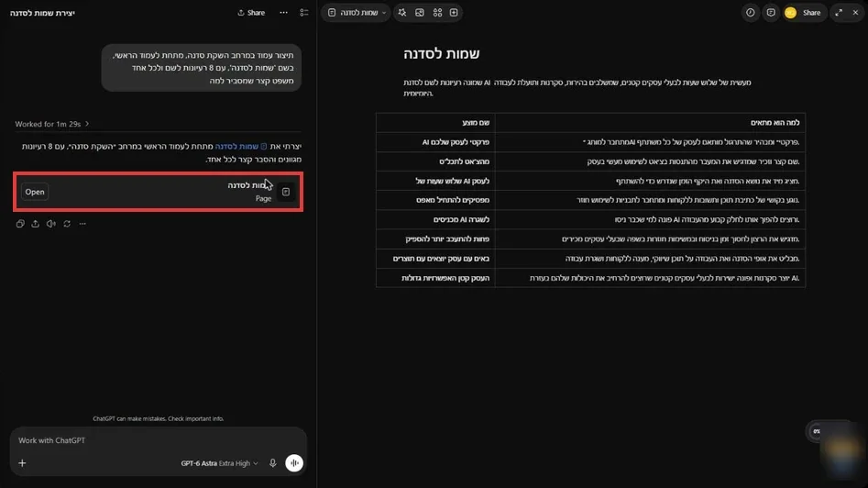Click the chat title יצירת שמות לסדנה
This screenshot has width=868, height=488.
click(42, 13)
